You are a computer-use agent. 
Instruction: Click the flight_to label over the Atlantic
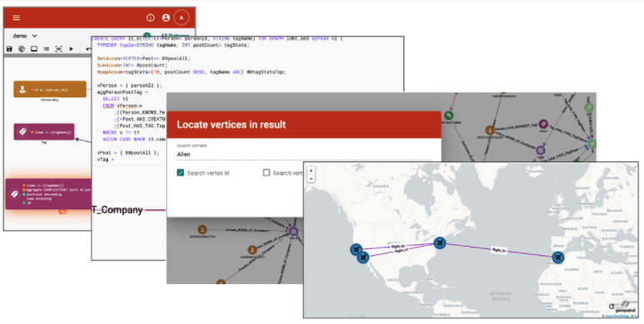tap(498, 250)
